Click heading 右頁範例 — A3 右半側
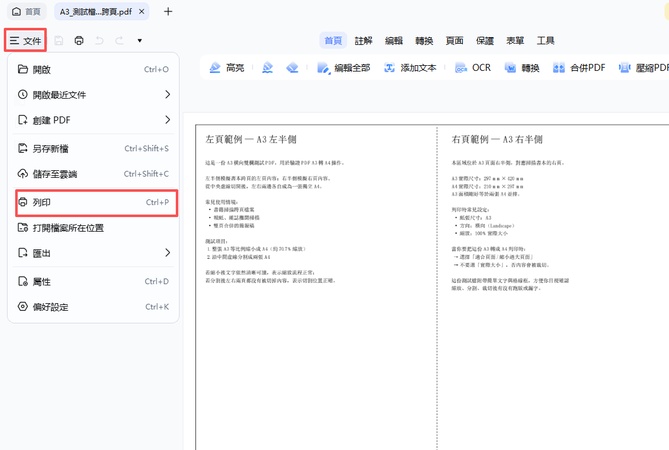Image resolution: width=669 pixels, height=450 pixels. click(x=497, y=139)
